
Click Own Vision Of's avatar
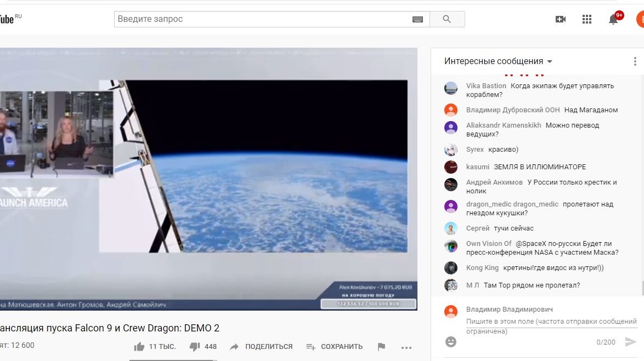coord(451,246)
